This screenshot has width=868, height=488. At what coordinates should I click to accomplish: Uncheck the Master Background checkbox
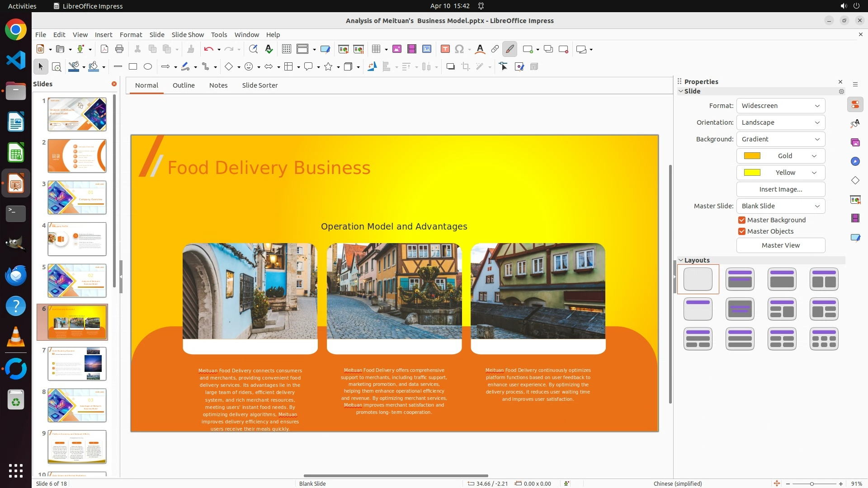(742, 220)
